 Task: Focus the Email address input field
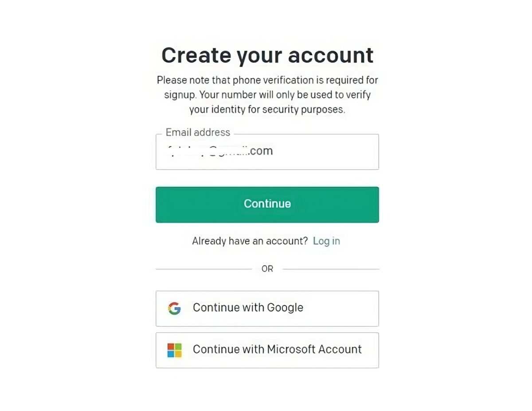(x=267, y=151)
